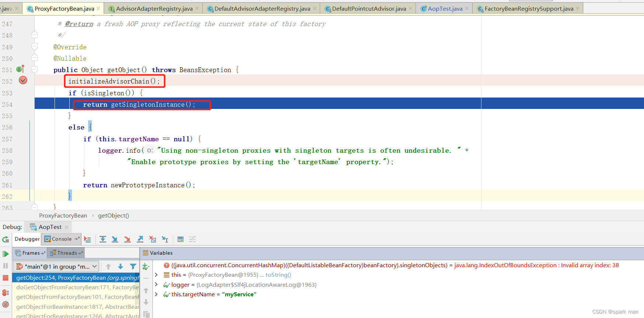Click override gutter icon at line 251

point(21,69)
